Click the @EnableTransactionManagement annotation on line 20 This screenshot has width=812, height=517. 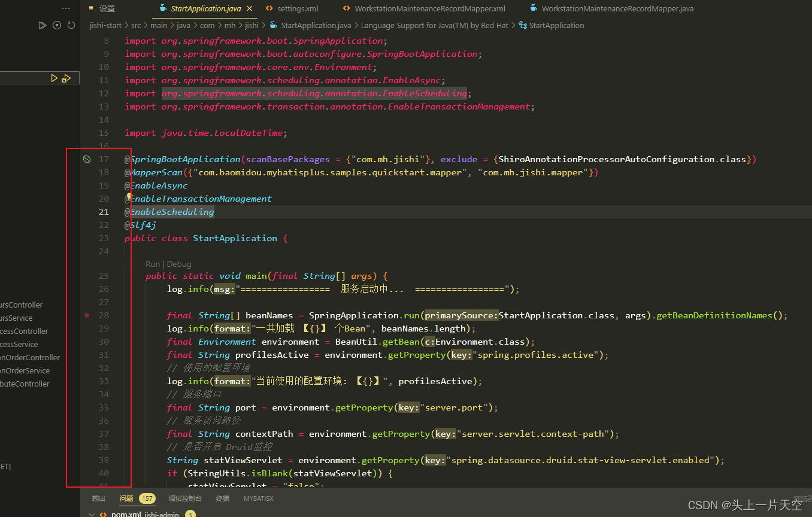coord(198,199)
